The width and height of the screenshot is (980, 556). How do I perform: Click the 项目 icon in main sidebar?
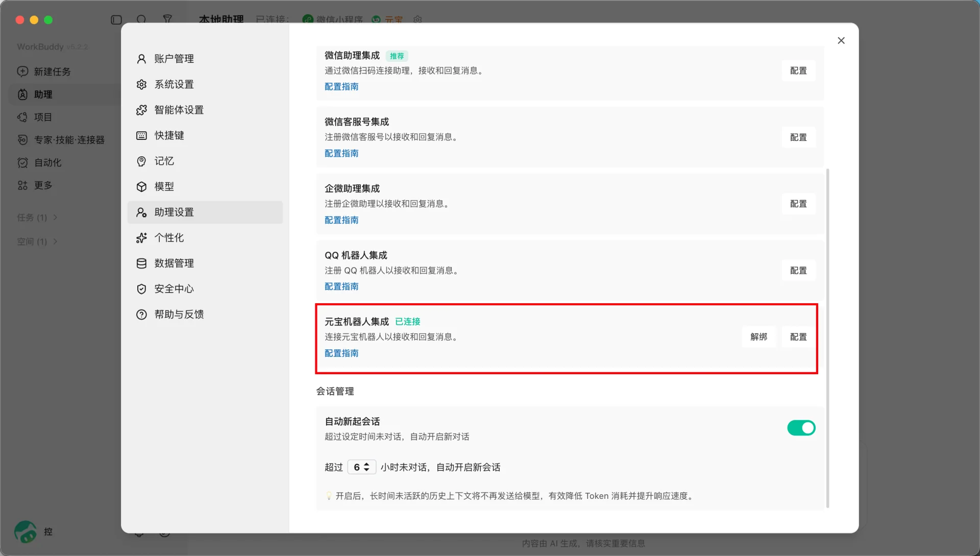click(22, 117)
